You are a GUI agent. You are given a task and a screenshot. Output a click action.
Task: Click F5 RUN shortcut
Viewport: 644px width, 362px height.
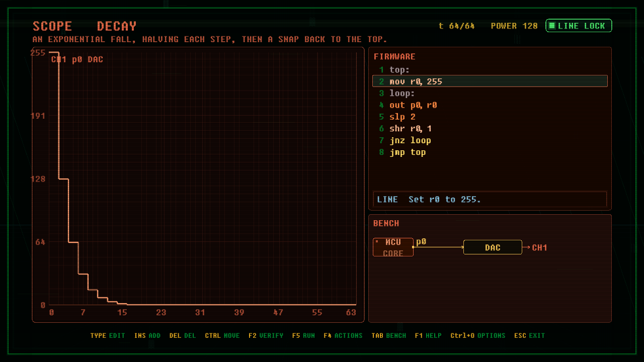point(303,335)
